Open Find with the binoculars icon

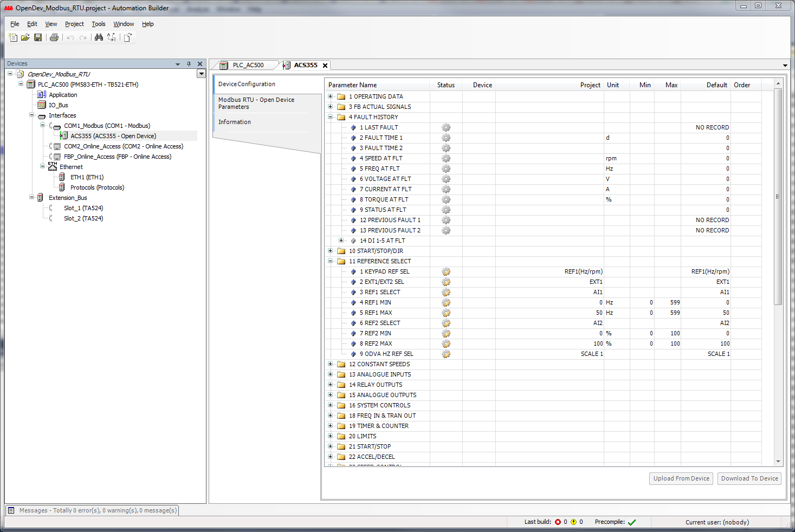point(99,37)
